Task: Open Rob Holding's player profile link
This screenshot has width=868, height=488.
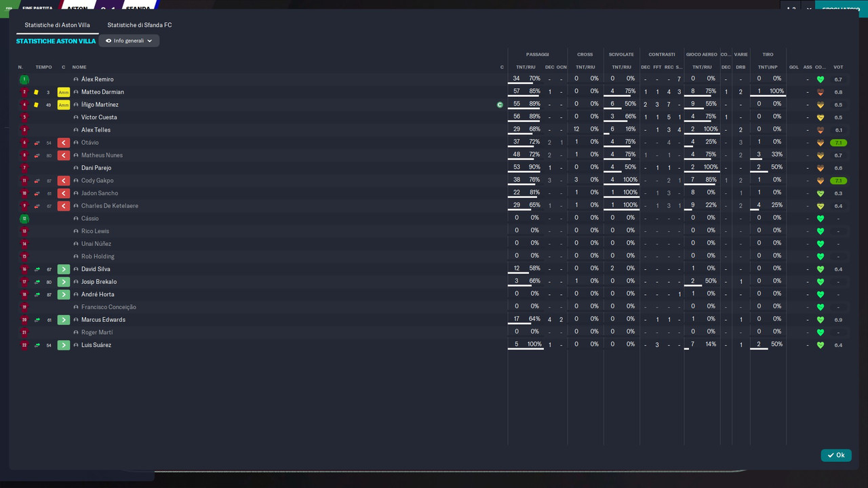Action: click(98, 257)
